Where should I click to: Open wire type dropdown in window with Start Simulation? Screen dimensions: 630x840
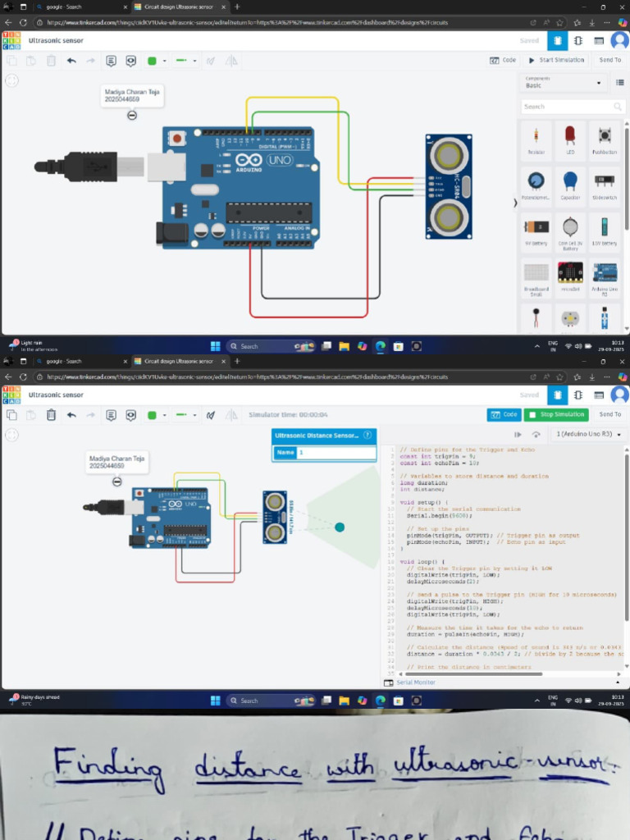tap(186, 61)
